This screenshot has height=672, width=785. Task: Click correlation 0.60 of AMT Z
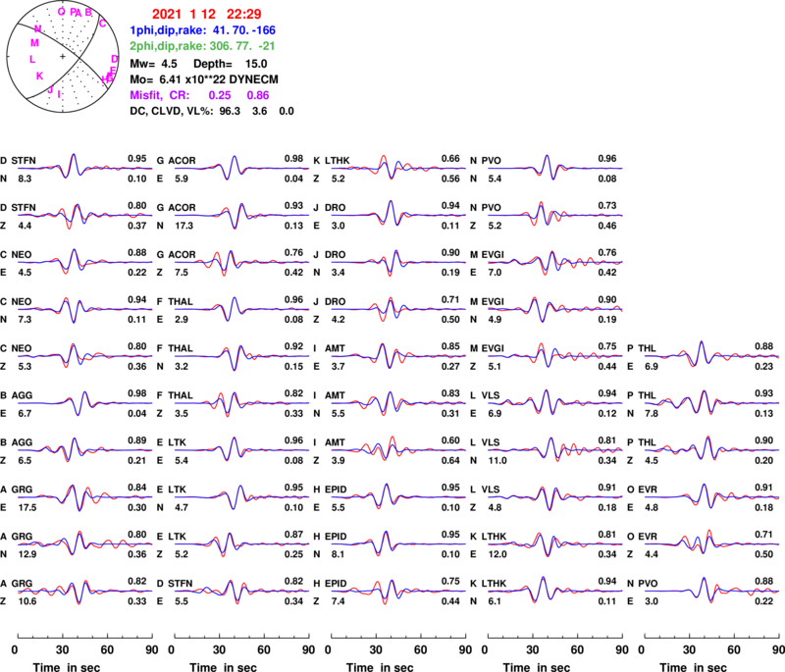click(450, 440)
